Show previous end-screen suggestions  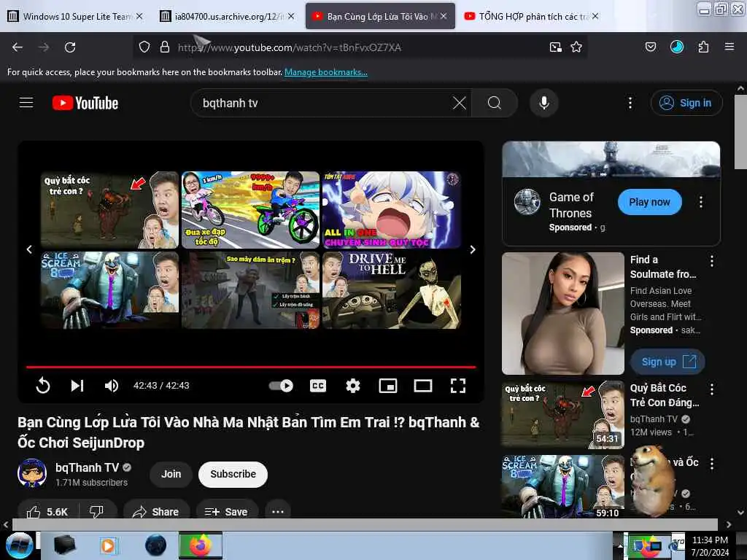pos(29,249)
